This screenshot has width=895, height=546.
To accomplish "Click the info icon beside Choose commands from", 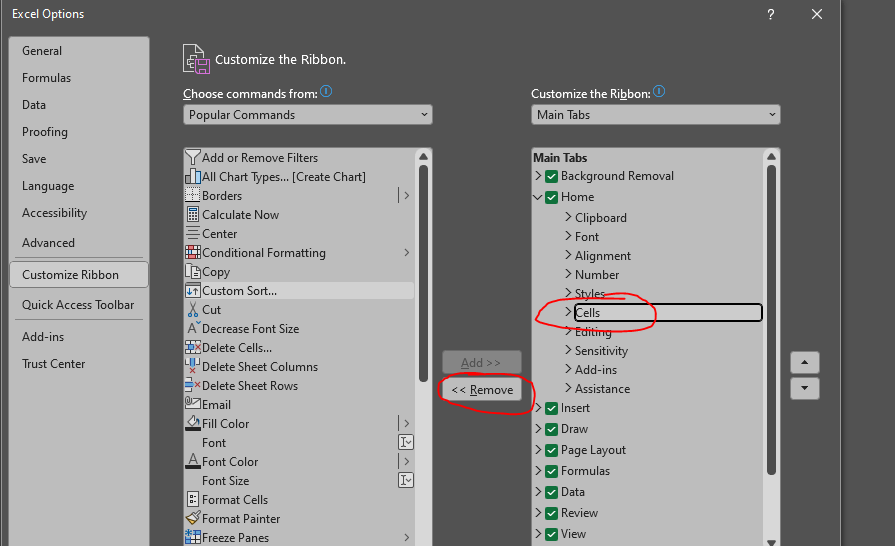I will pos(326,91).
